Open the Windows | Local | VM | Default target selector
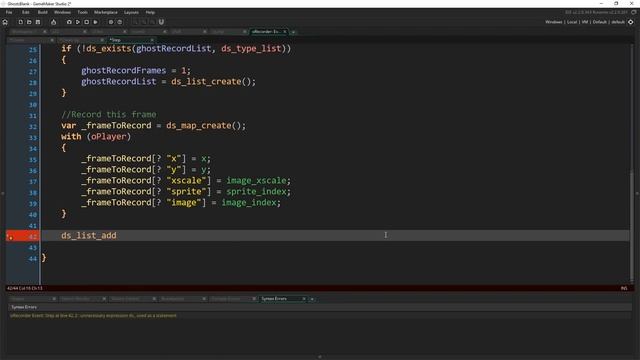 click(585, 22)
